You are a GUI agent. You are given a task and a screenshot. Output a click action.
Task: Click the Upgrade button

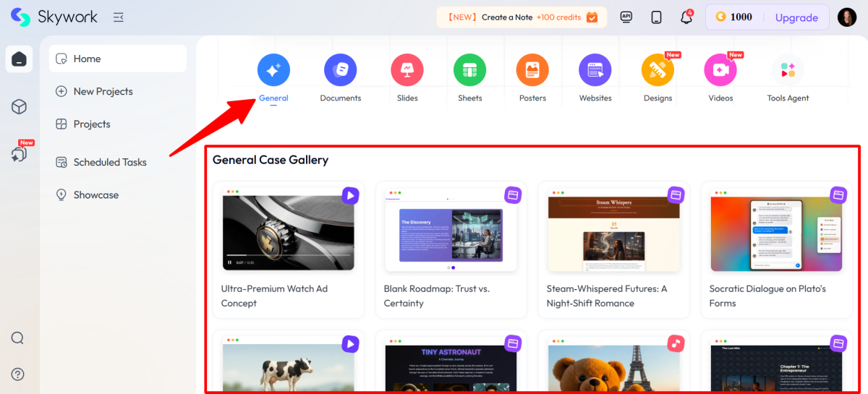(796, 17)
